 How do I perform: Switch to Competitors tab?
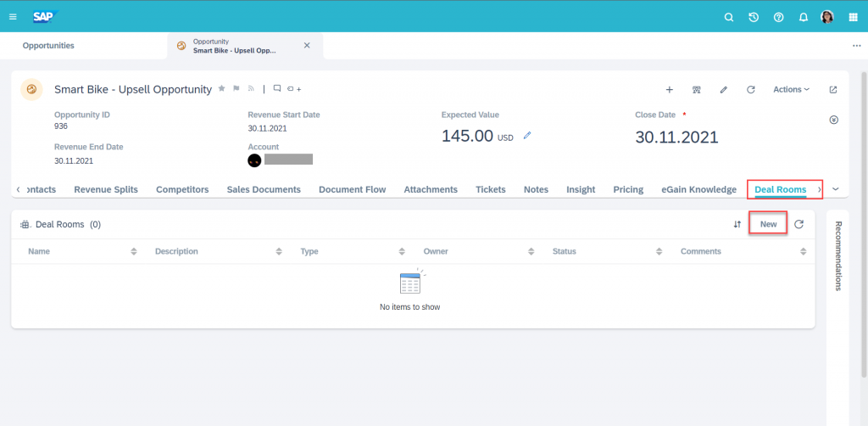point(182,189)
